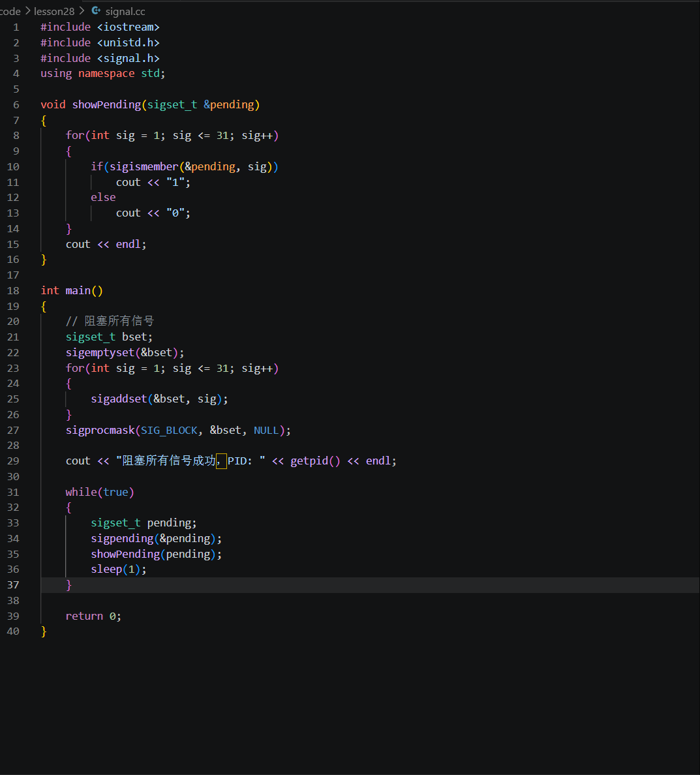Click the comment '// 阻塞所有信号' on line 20

pos(110,321)
